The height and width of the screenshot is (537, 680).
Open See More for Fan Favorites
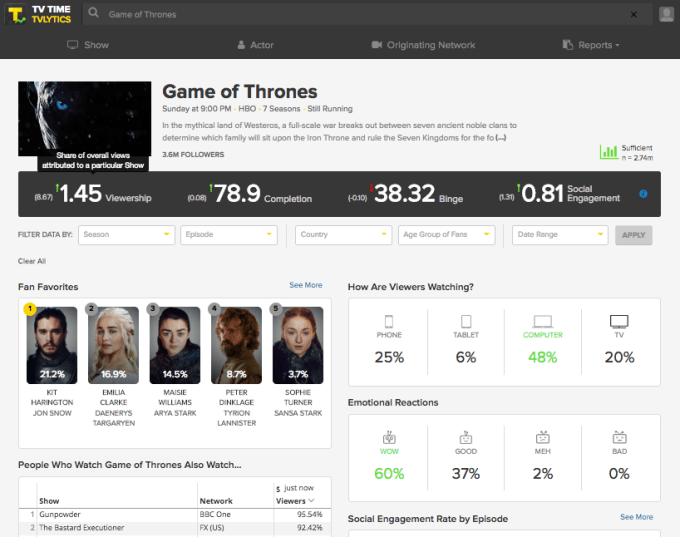pyautogui.click(x=306, y=285)
